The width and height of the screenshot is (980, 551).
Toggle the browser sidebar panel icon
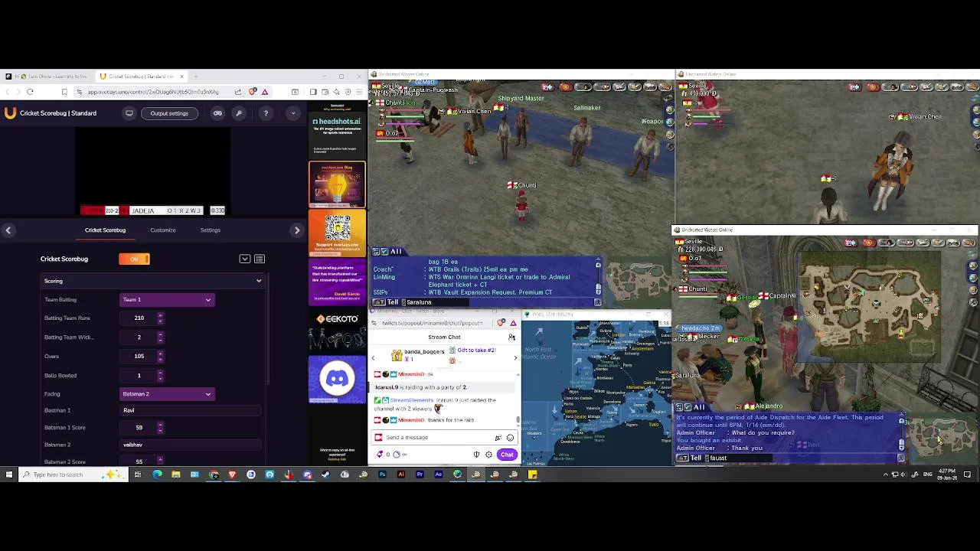point(312,92)
